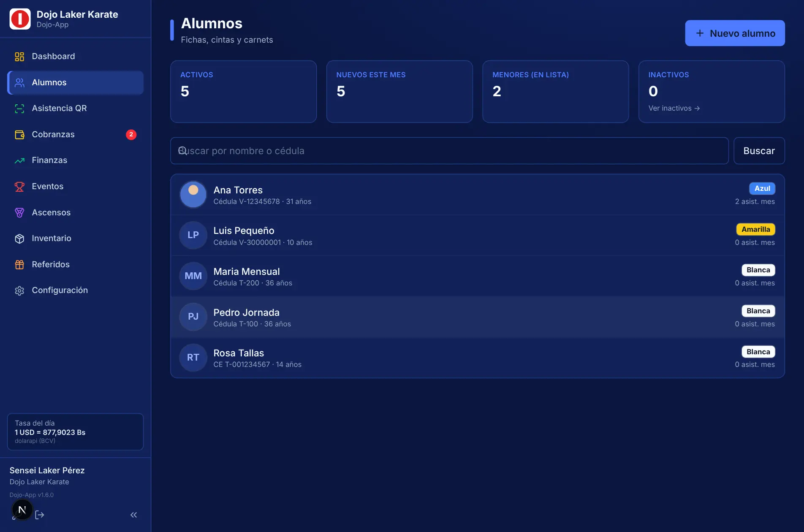The height and width of the screenshot is (532, 804).
Task: Click Sensei Laker Pérez user name
Action: coord(47,470)
